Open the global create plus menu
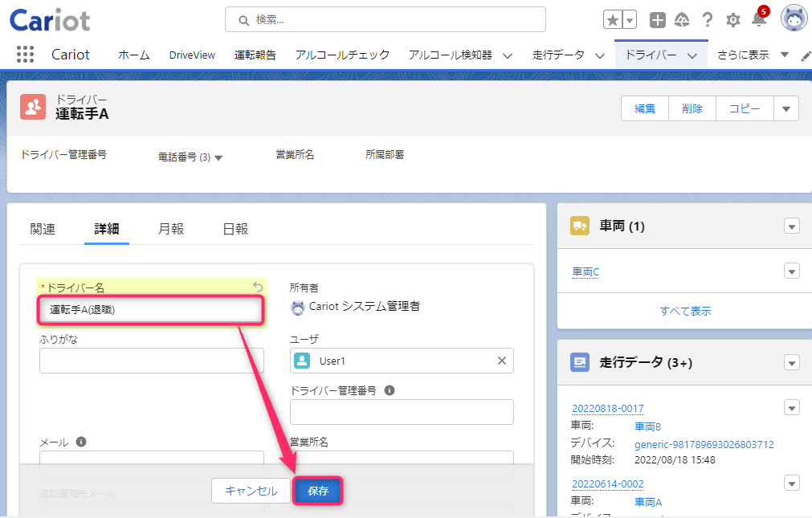Screen dimensions: 812x518 (658, 20)
